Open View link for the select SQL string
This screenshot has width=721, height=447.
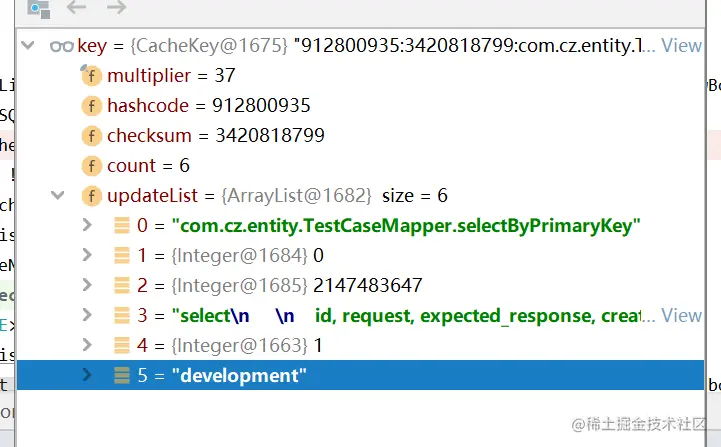(x=682, y=316)
